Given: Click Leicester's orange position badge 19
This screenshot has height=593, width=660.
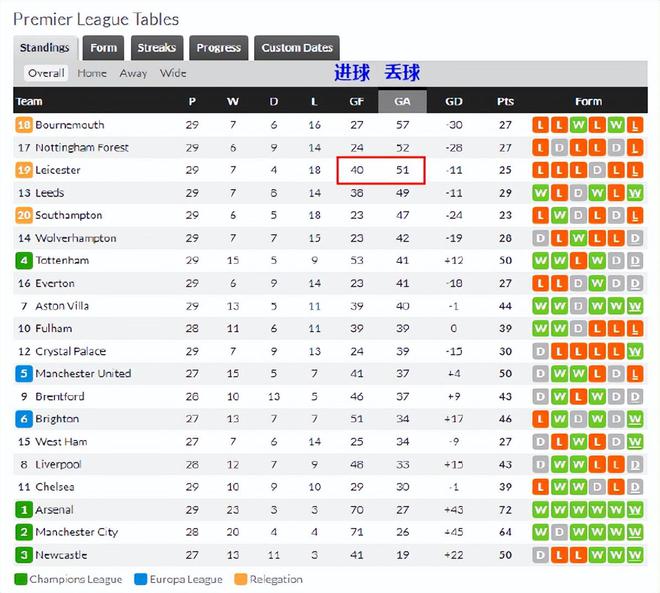Looking at the screenshot, I should click(24, 170).
